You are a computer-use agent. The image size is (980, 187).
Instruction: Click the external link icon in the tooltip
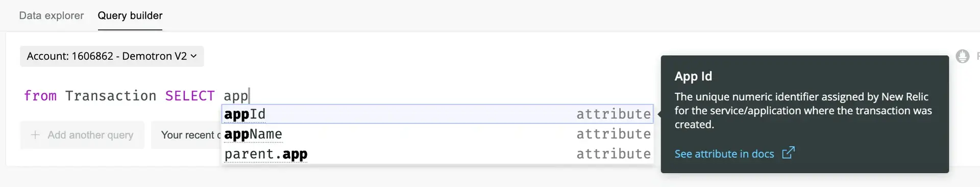coord(788,153)
